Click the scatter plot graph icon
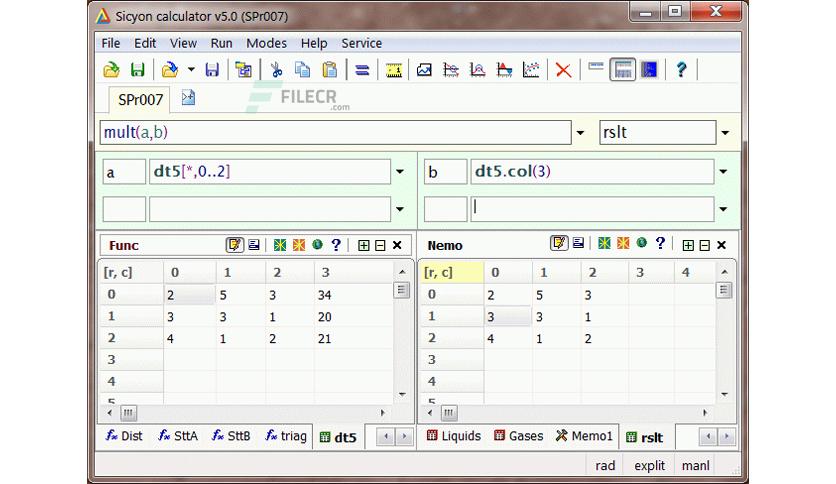The image size is (836, 484). coord(531,70)
